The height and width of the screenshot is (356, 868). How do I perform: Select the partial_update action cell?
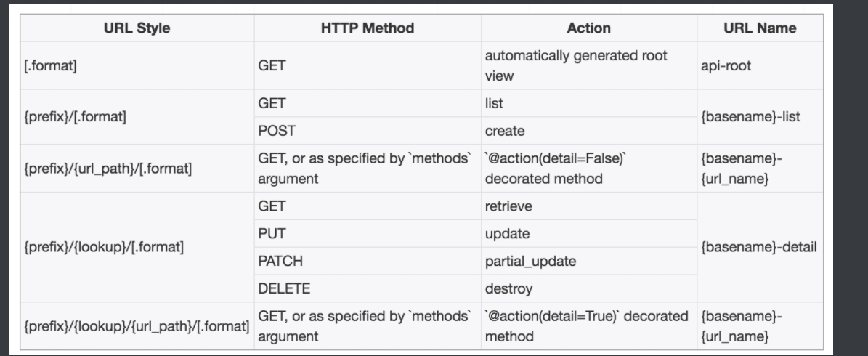point(530,262)
